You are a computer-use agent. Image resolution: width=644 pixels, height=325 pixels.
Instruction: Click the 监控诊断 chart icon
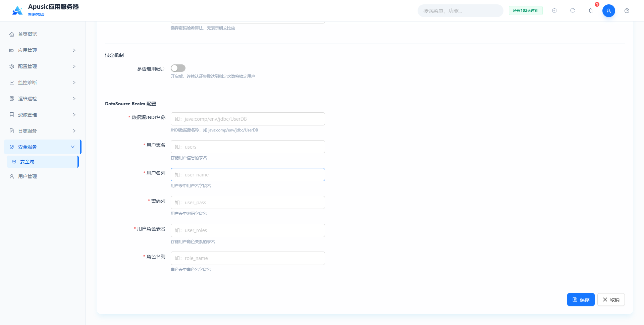point(12,83)
